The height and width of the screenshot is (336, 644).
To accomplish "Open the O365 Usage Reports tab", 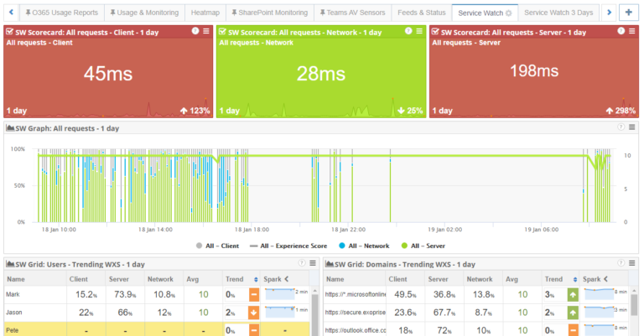I will click(x=61, y=13).
